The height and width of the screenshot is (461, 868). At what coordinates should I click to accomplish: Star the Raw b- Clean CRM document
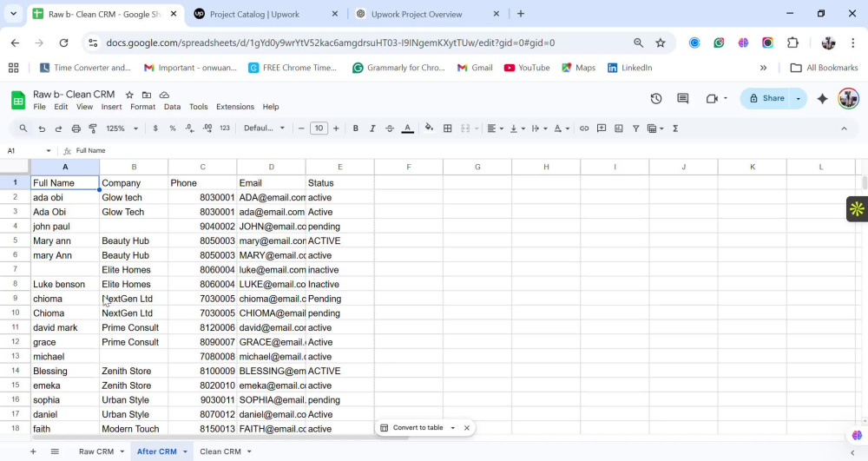click(x=129, y=95)
